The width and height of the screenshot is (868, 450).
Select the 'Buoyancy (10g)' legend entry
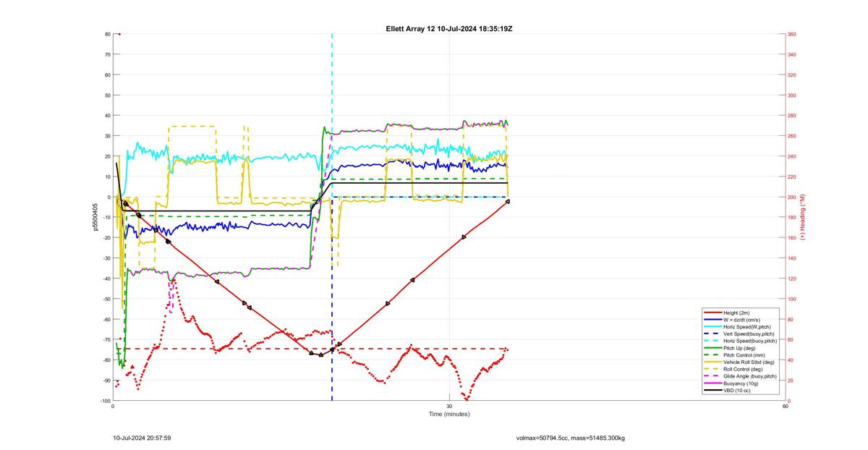click(x=741, y=383)
